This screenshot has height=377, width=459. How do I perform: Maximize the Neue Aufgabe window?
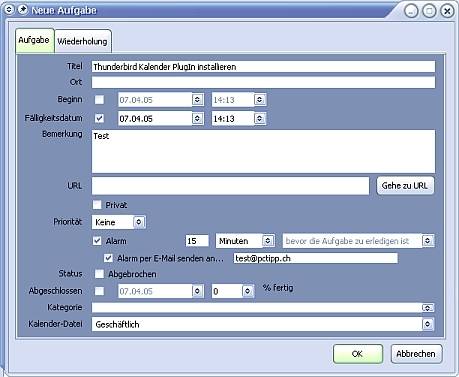click(429, 11)
